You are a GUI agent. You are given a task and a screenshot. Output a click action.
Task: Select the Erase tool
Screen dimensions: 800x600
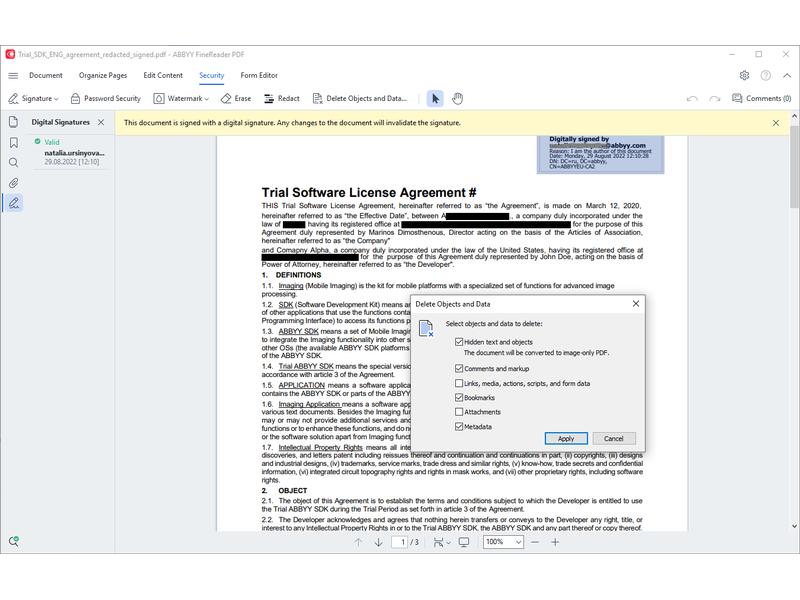coord(236,98)
